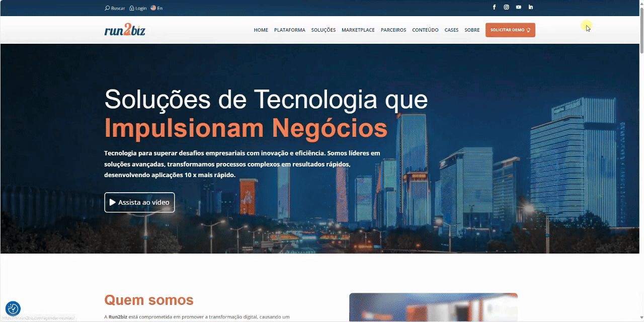Viewport: 644px width, 322px height.
Task: Go to the Home menu item
Action: [261, 30]
